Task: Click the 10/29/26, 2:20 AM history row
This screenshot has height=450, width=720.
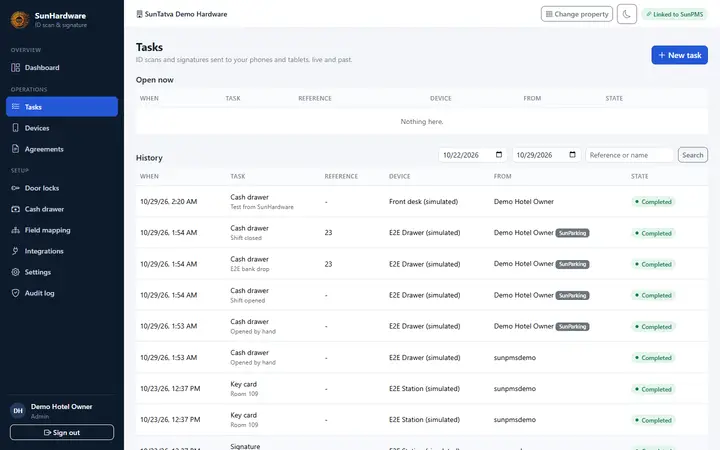Action: pos(422,202)
